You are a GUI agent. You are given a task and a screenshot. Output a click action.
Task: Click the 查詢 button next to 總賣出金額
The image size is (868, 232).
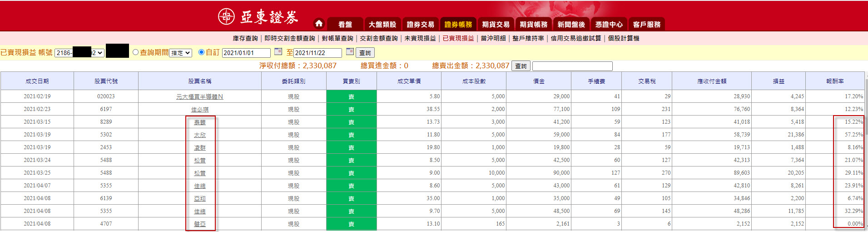[x=521, y=66]
